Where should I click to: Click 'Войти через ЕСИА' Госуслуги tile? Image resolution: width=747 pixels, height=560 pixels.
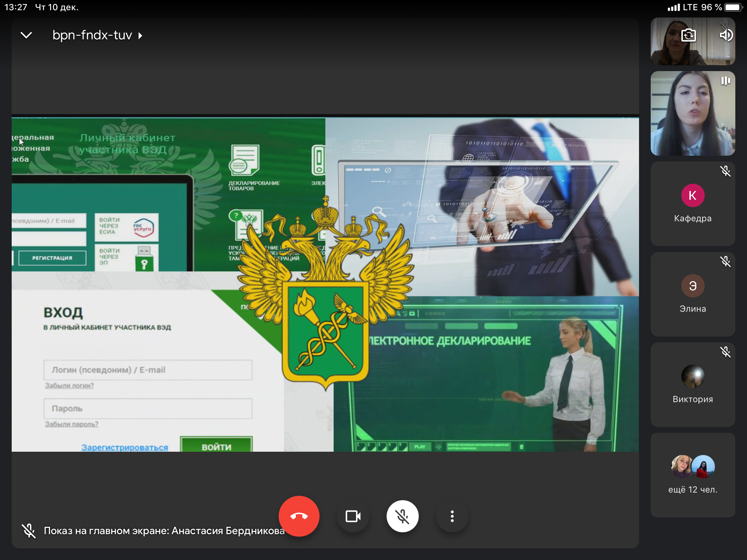(x=127, y=227)
